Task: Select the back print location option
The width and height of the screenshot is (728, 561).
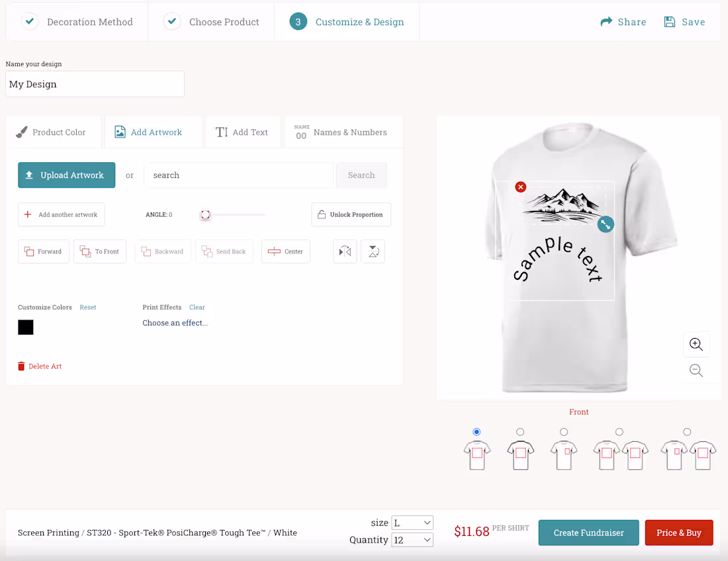Action: coord(520,431)
